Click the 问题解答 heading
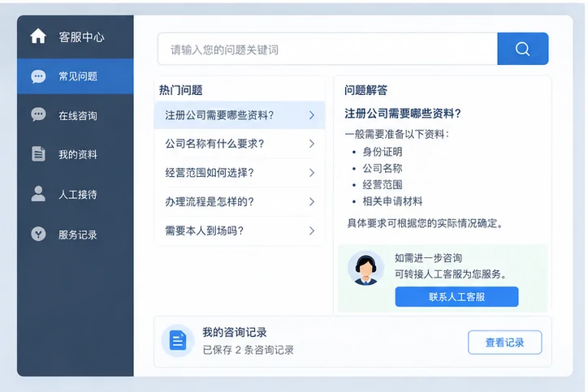 (366, 90)
